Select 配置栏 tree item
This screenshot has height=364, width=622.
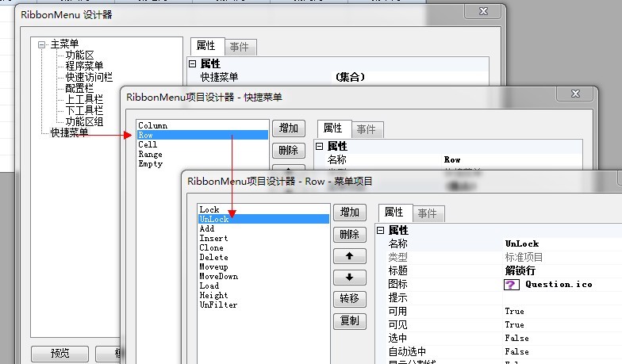click(79, 88)
